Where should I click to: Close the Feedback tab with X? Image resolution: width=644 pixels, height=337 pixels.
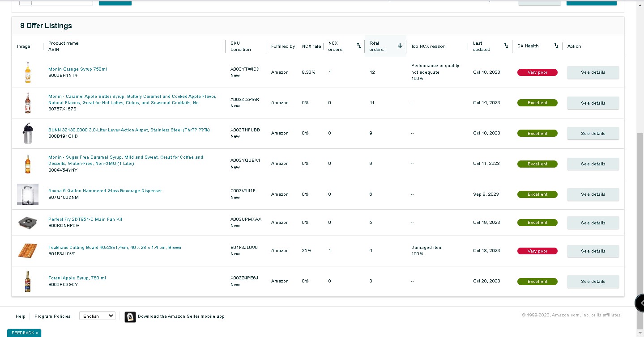coord(37,333)
